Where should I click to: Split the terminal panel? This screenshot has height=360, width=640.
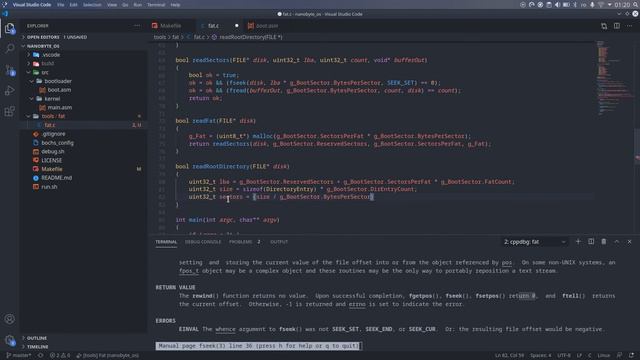(591, 242)
